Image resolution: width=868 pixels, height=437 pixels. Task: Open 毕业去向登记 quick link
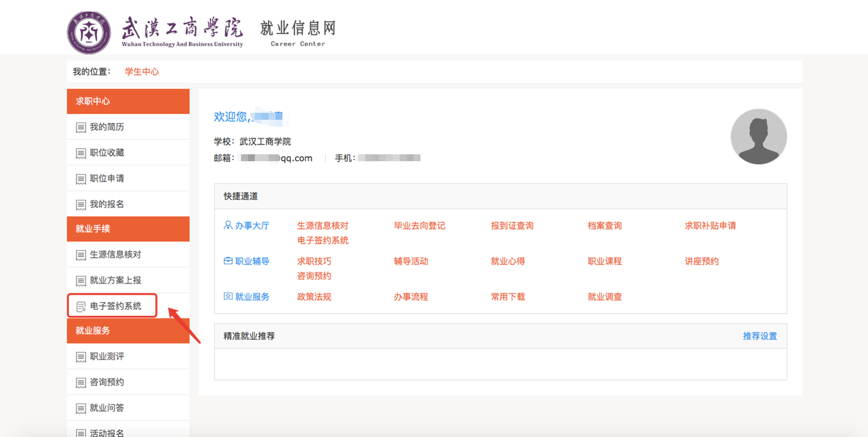pos(419,226)
